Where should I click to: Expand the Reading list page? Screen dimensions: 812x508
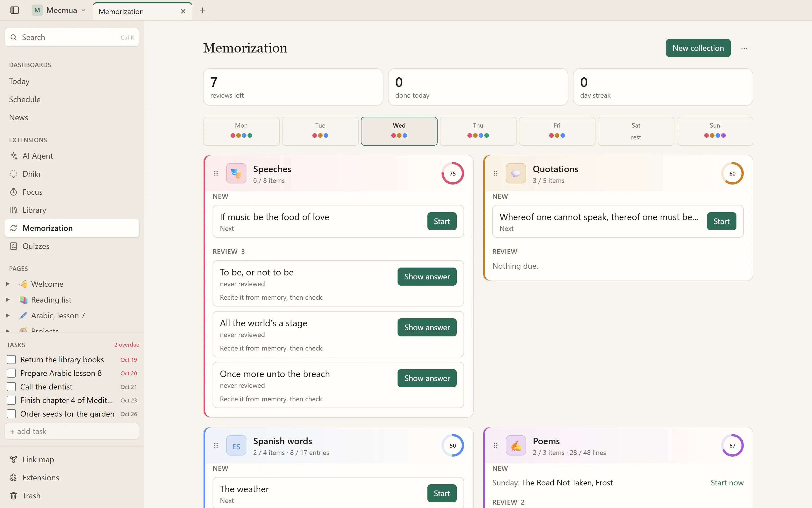click(8, 300)
